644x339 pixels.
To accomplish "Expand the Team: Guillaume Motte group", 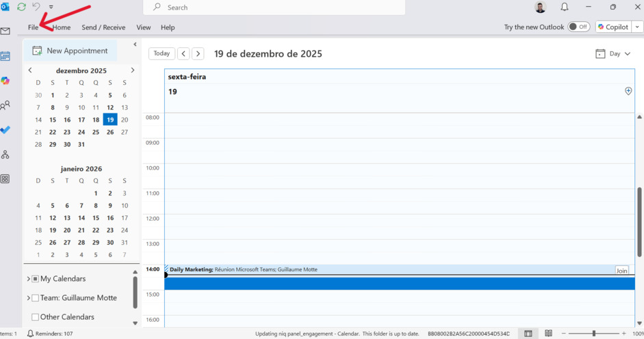I will tap(28, 298).
